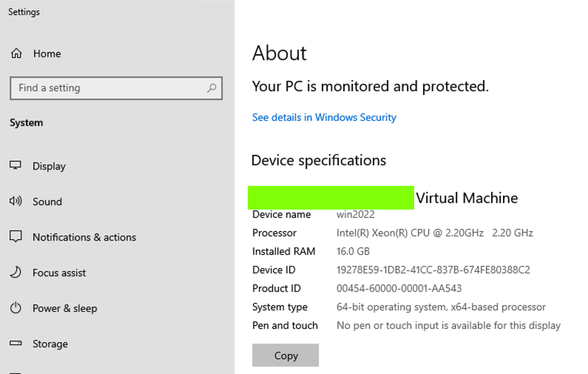This screenshot has height=374, width=588.
Task: Open the Sound settings page
Action: point(47,201)
